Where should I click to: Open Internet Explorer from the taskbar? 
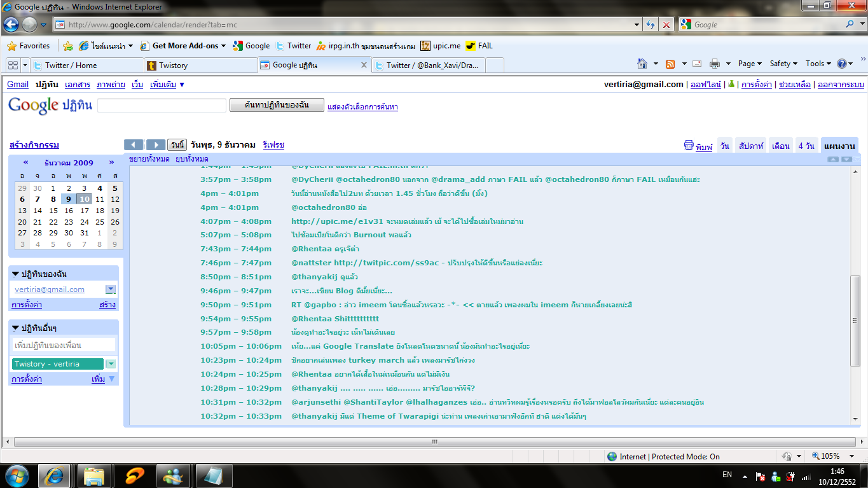(55, 476)
